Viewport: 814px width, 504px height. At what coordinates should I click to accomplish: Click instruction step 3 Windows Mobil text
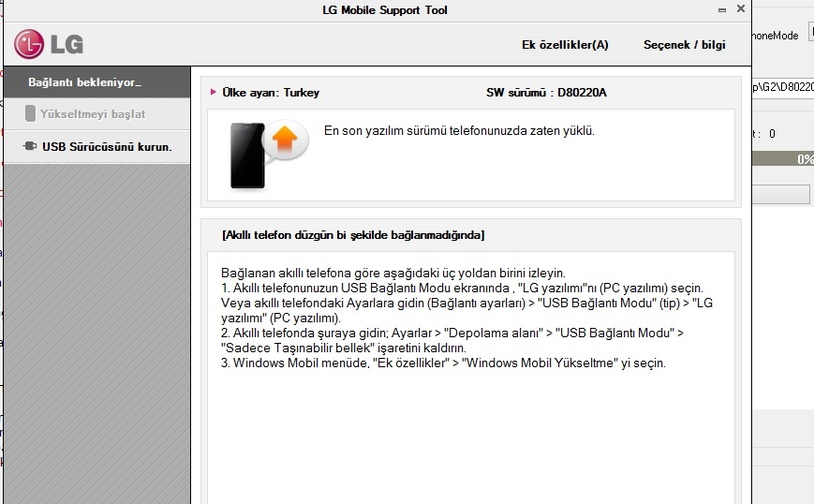coord(443,363)
